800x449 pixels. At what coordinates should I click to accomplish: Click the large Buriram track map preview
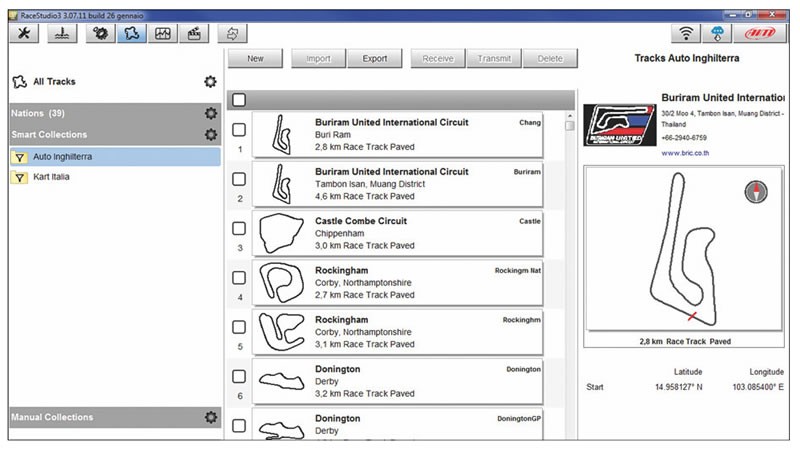point(684,248)
